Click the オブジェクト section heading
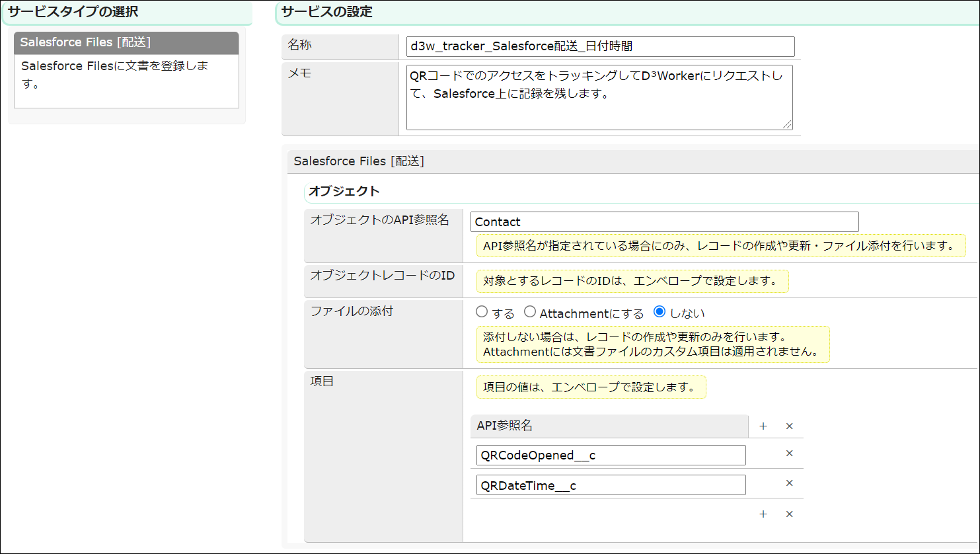The height and width of the screenshot is (554, 980). (344, 192)
